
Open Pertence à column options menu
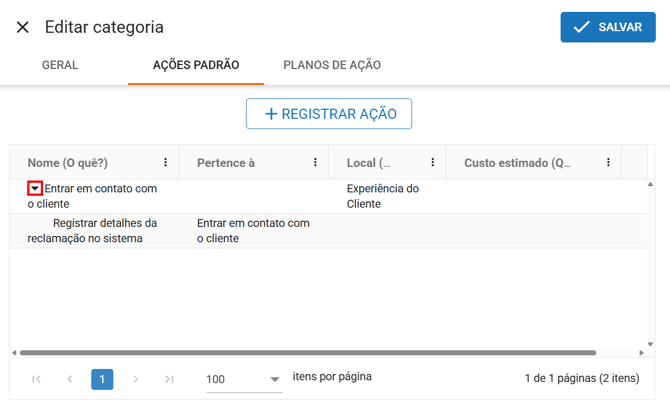pyautogui.click(x=316, y=162)
